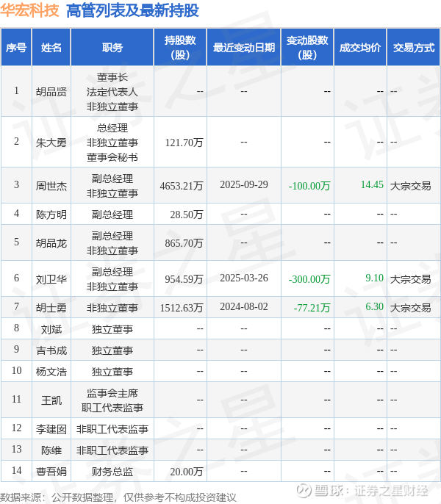Viewport: 441px width, 504px height.
Task: Click 大宗交易 in 刘卫华 row
Action: [410, 279]
